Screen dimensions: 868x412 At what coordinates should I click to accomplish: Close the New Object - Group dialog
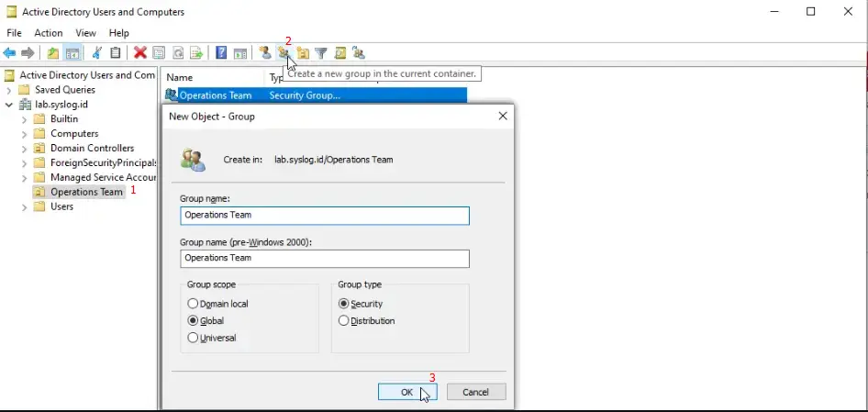tap(503, 117)
